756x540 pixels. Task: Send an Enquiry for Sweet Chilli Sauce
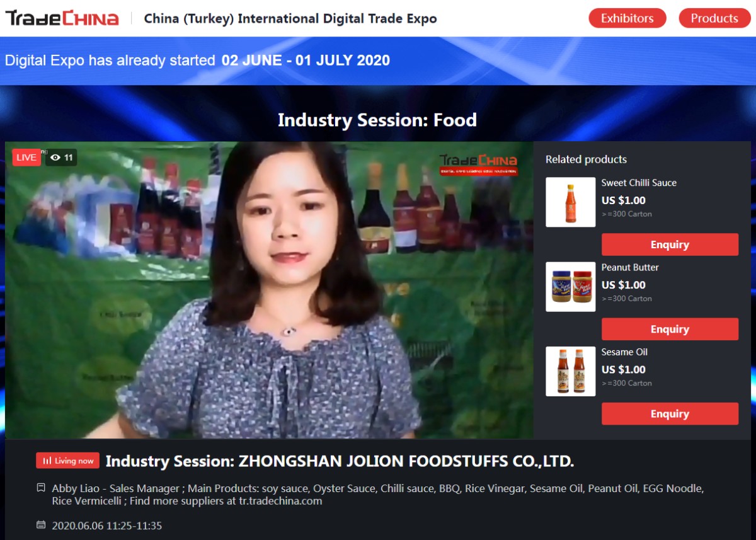670,244
